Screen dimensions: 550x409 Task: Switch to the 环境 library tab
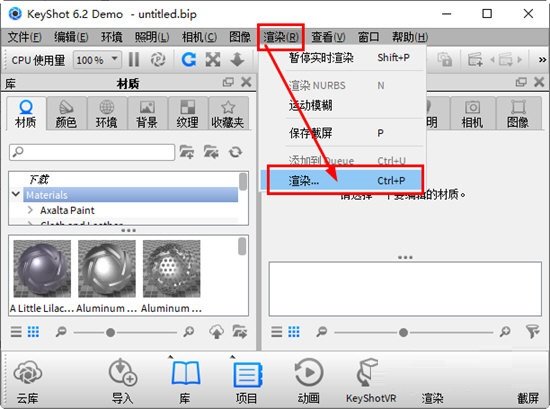point(107,114)
